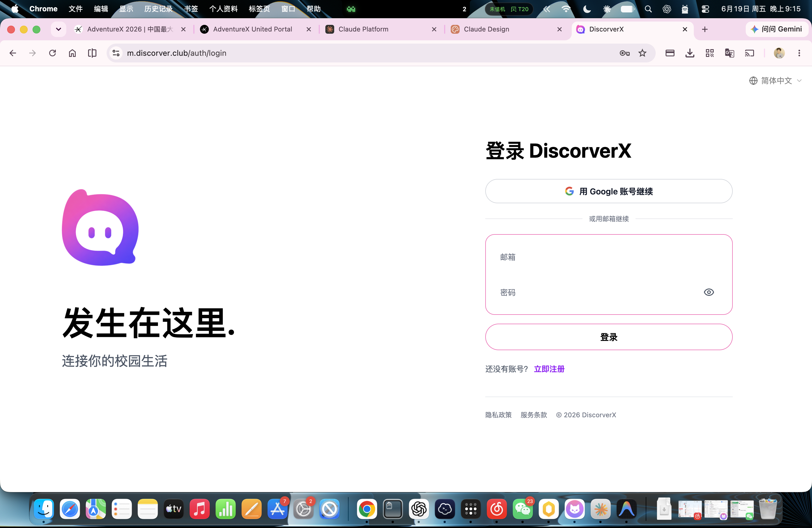Focus the 邮箱 input field
Screen dimensions: 812x528
coord(609,257)
